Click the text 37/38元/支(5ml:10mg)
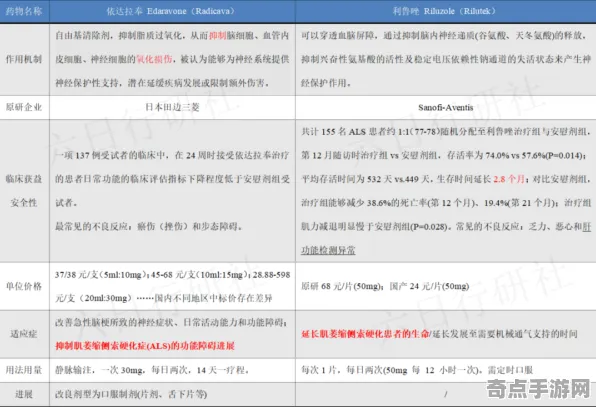596x407 pixels. pyautogui.click(x=101, y=274)
